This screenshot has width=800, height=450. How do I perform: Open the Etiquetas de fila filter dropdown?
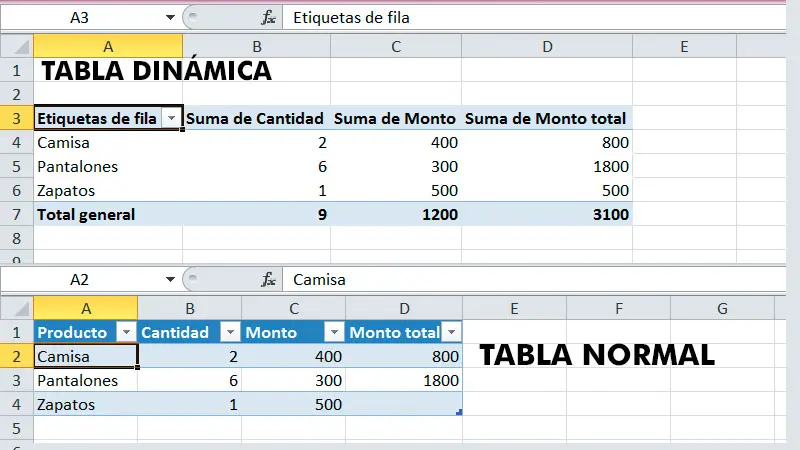tap(171, 119)
